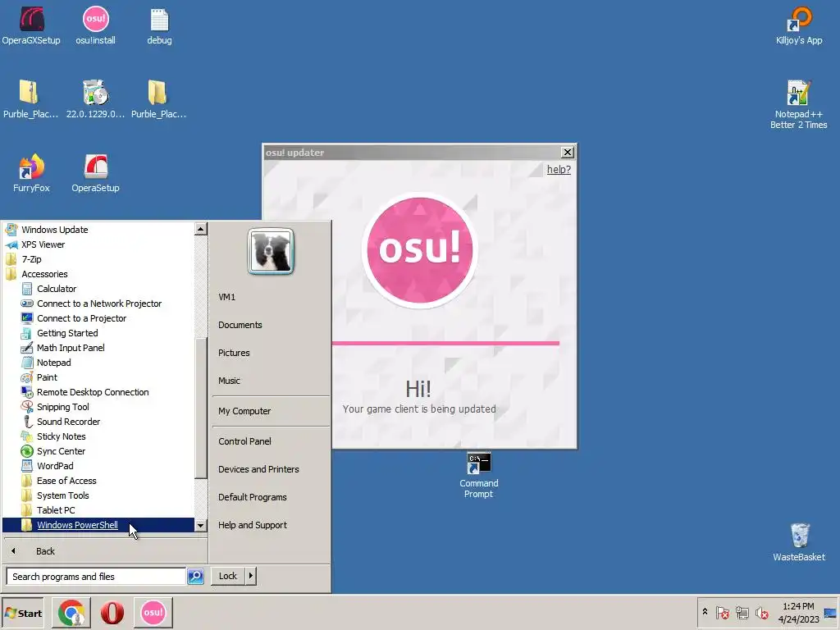Open Getting Started item
Image resolution: width=840 pixels, height=630 pixels.
[x=99, y=333]
